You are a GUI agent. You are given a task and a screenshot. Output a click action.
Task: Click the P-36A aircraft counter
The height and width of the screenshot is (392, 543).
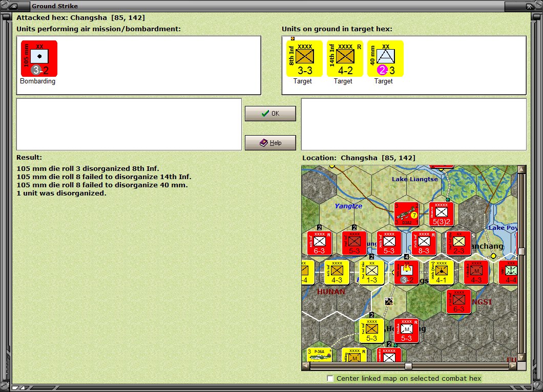tap(319, 355)
